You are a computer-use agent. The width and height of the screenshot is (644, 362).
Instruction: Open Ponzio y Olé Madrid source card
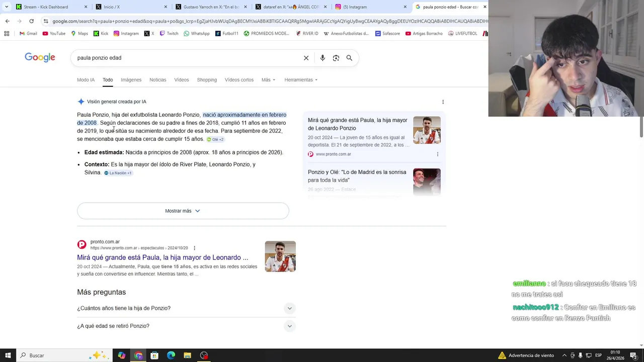point(357,176)
